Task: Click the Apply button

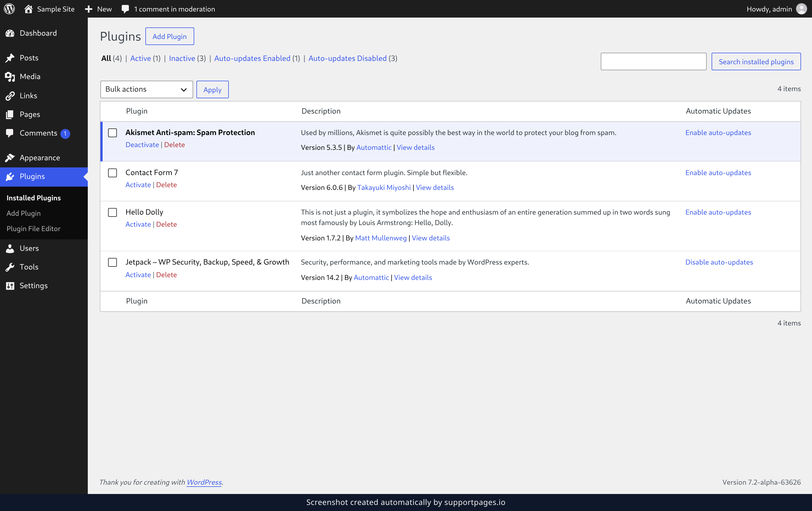Action: pos(212,89)
